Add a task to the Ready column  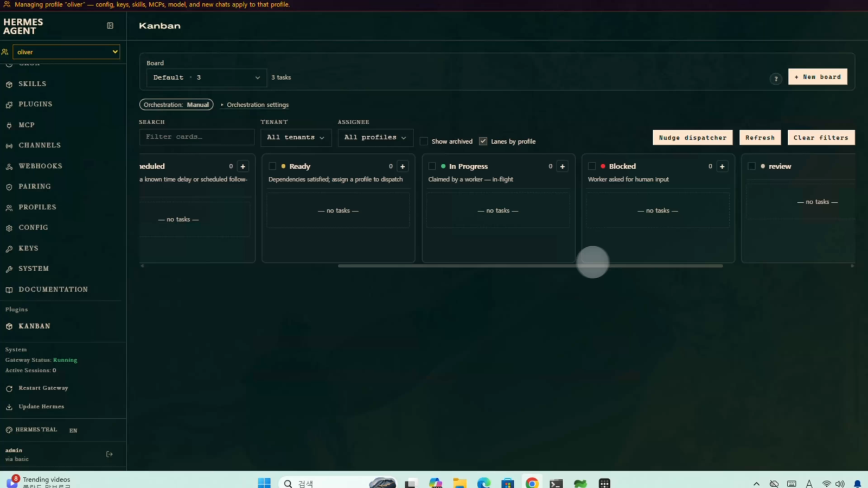coord(403,166)
